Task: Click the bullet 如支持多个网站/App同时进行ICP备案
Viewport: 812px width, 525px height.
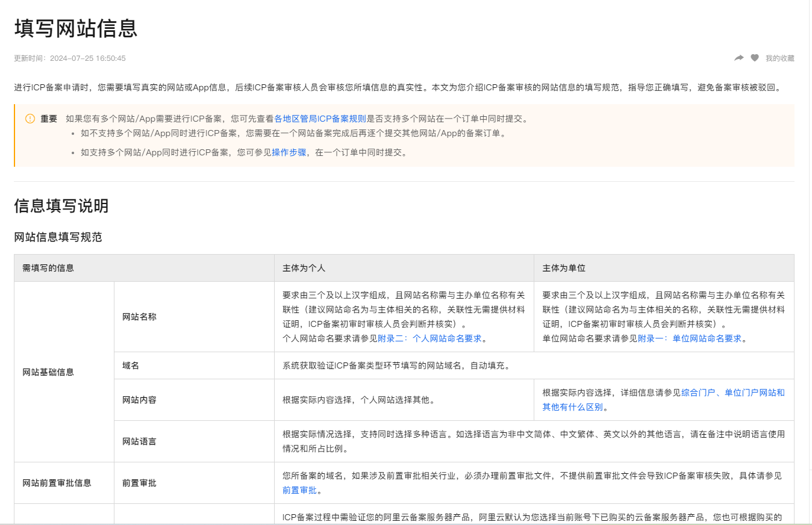Action: (x=244, y=152)
